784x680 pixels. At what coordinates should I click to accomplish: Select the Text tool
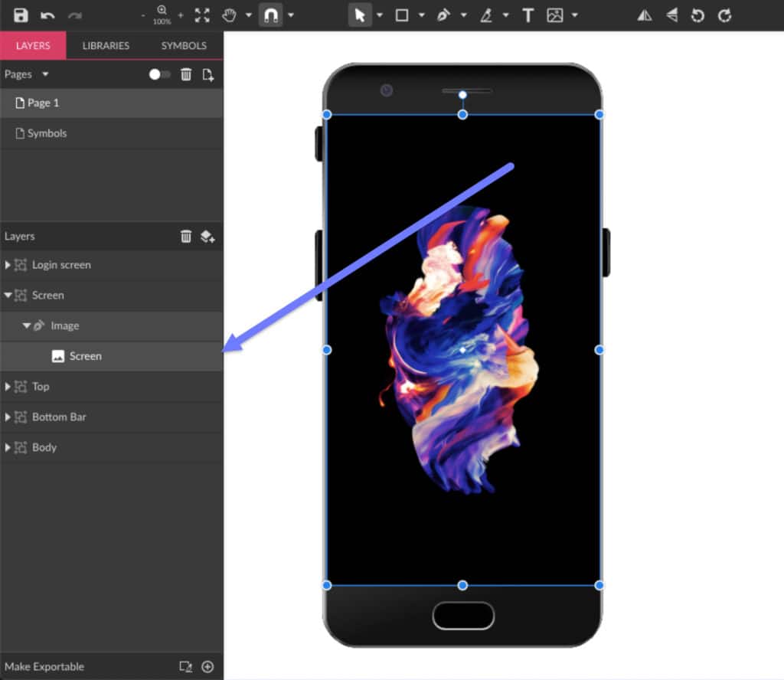[x=528, y=15]
